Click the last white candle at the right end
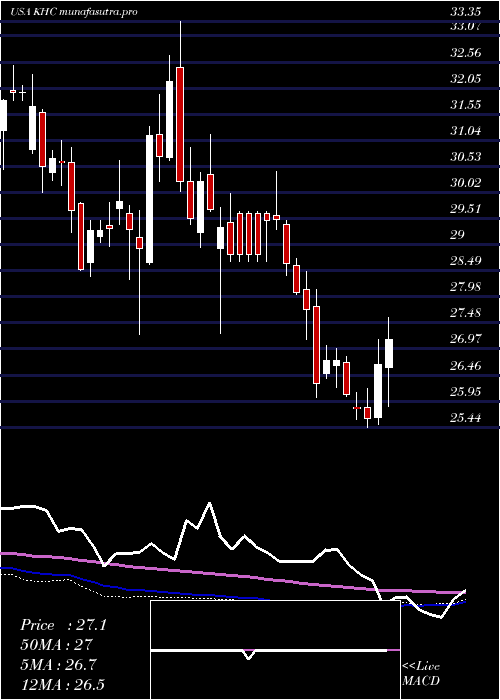The height and width of the screenshot is (700, 500). [389, 353]
